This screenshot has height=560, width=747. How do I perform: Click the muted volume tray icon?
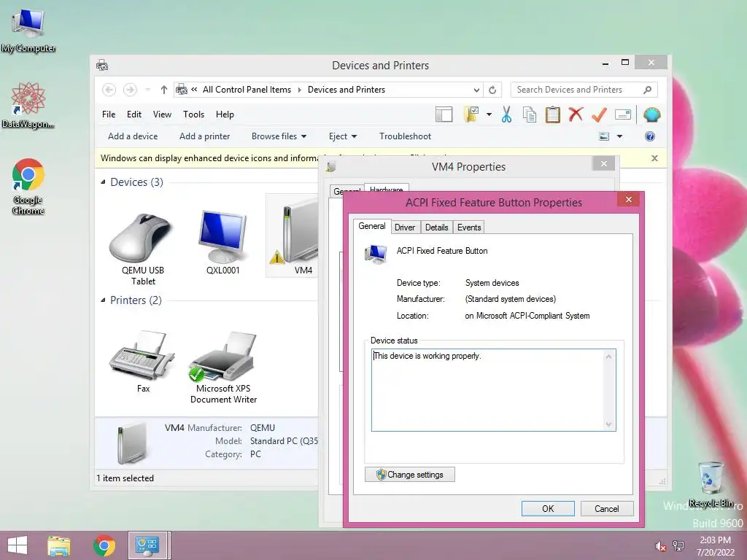click(x=660, y=546)
